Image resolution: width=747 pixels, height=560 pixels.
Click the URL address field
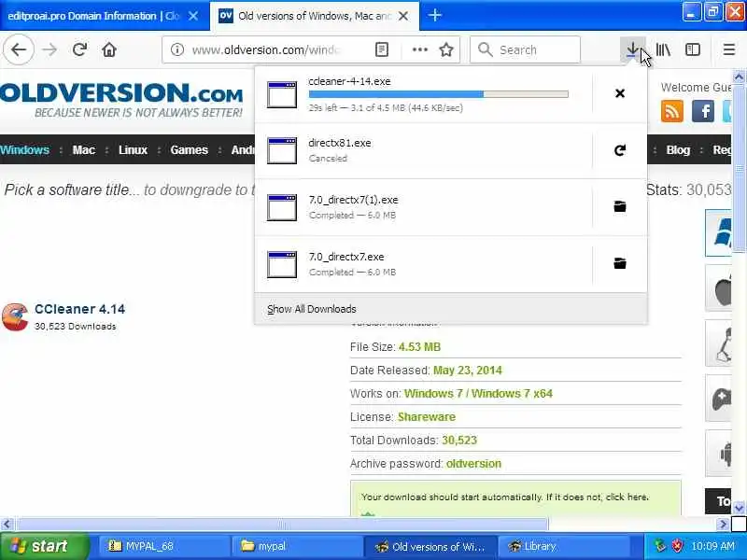tap(266, 49)
